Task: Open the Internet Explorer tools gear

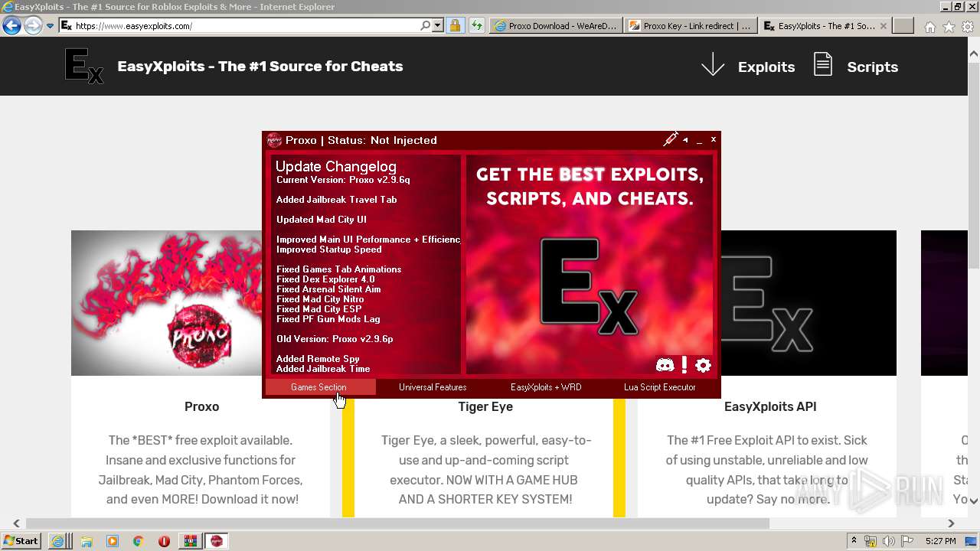Action: click(967, 27)
